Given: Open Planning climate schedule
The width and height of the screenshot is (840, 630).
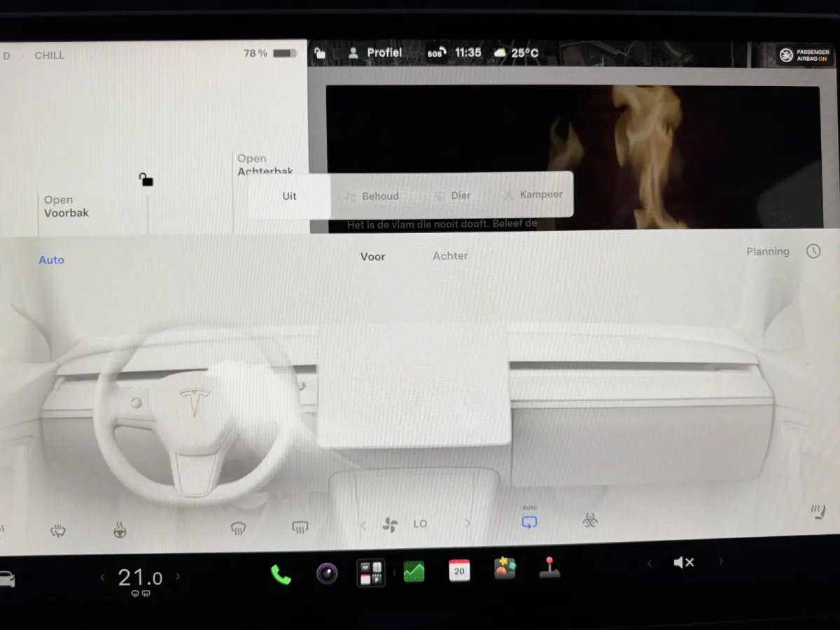Looking at the screenshot, I should [x=768, y=251].
